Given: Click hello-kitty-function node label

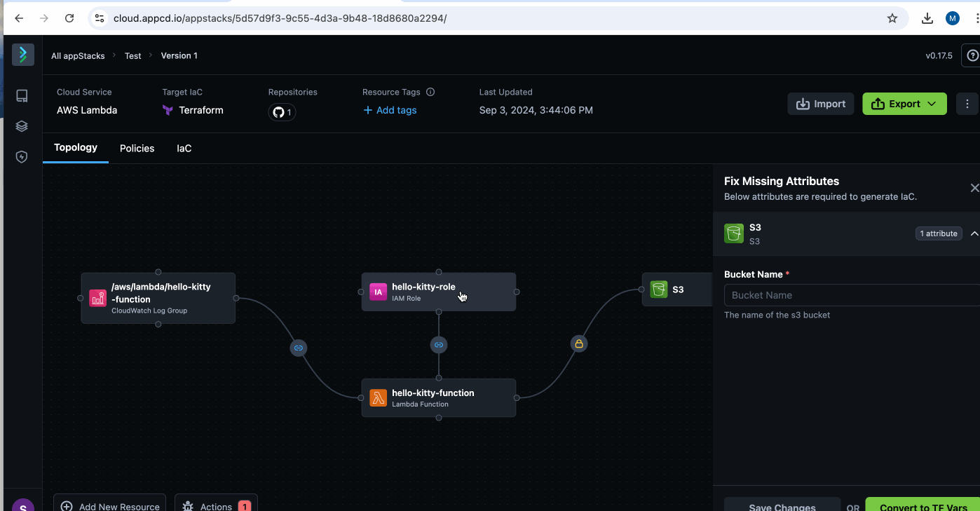Looking at the screenshot, I should pos(433,393).
